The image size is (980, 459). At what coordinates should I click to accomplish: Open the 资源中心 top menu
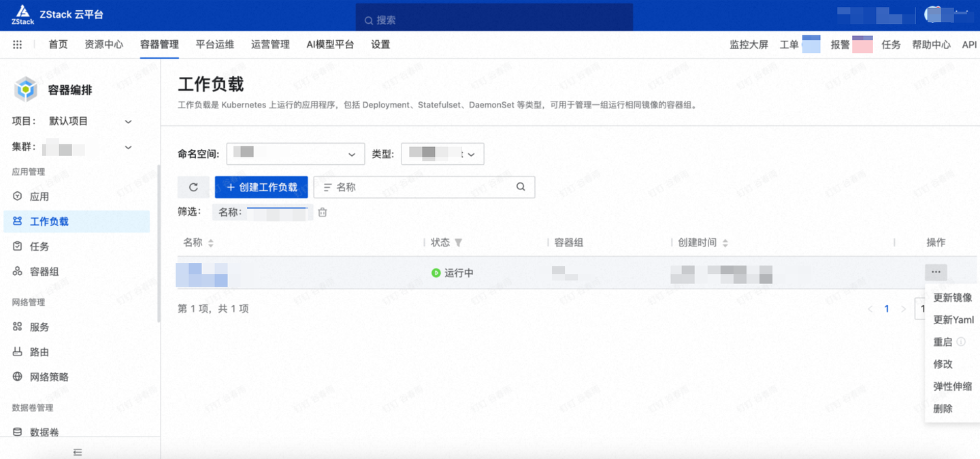point(104,44)
